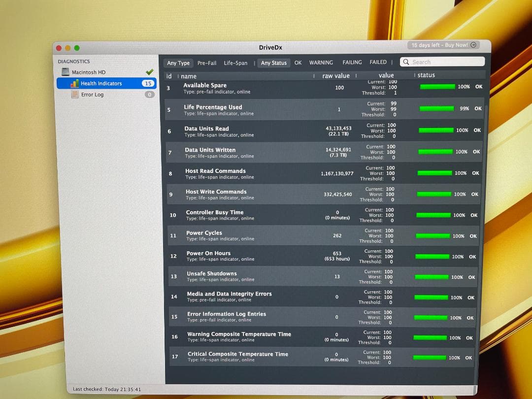This screenshot has width=532, height=399.
Task: Click raw value 332,425,540 for Host Write Commands
Action: [x=337, y=195]
